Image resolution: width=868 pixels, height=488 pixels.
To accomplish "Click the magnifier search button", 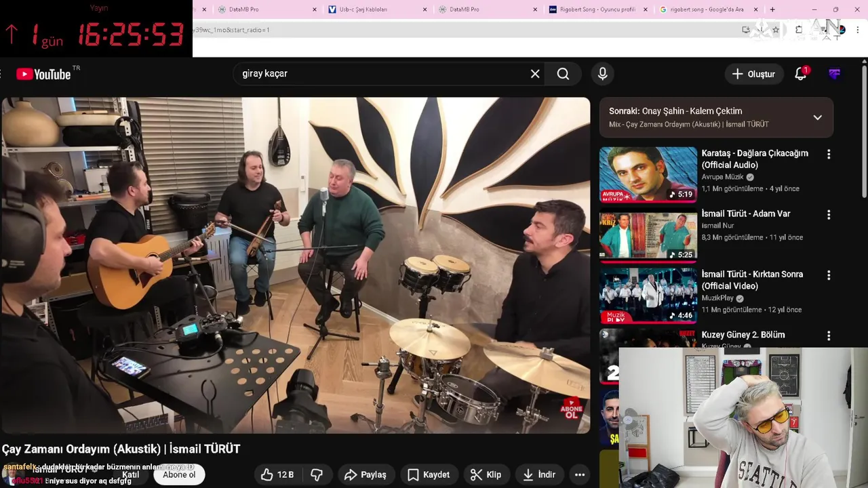I will (563, 74).
